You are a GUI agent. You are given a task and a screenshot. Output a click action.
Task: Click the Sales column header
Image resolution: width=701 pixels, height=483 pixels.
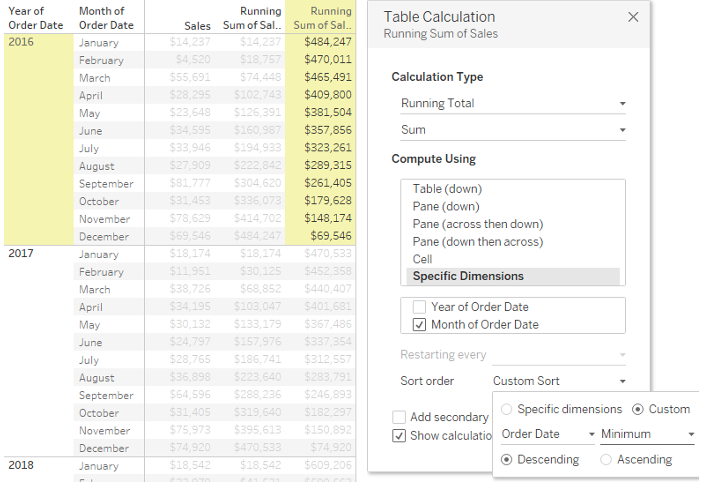(x=197, y=26)
